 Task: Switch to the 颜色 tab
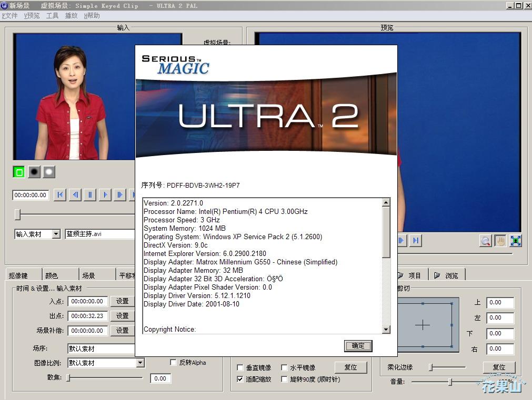tap(52, 275)
